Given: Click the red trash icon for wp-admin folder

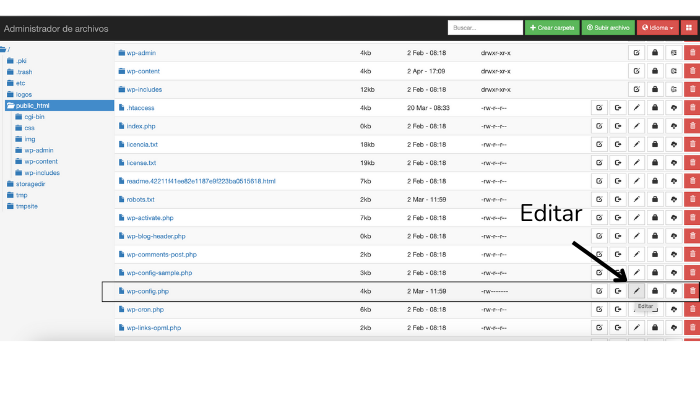Looking at the screenshot, I should click(692, 53).
